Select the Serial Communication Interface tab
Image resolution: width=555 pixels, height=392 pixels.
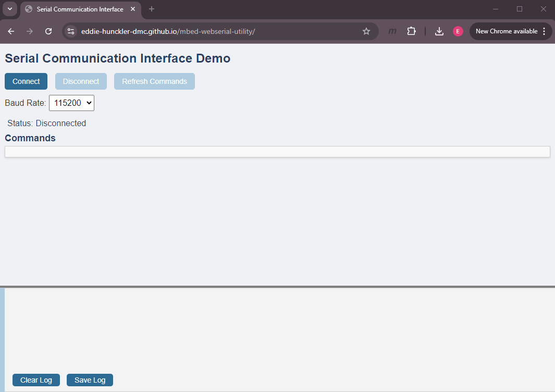click(x=80, y=9)
